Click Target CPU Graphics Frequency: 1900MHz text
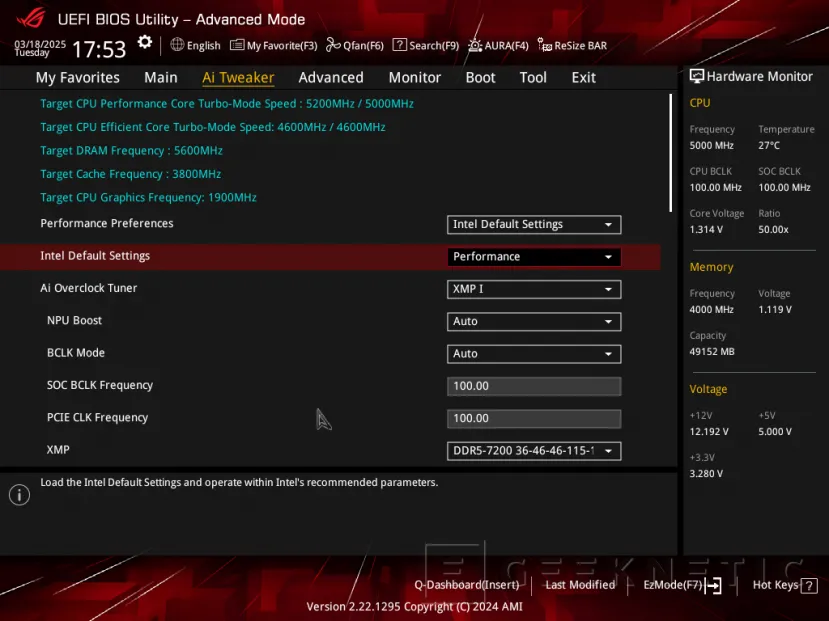This screenshot has height=621, width=829. (149, 198)
